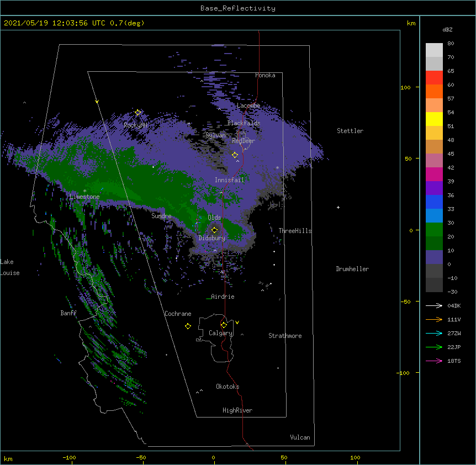Image resolution: width=476 pixels, height=465 pixels.
Task: Click the 04DK legend text
Action: coord(454,305)
